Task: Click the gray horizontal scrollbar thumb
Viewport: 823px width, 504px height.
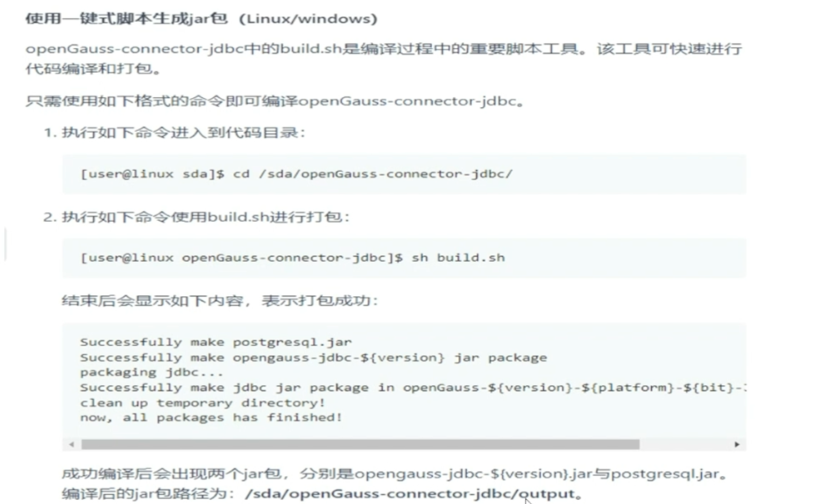Action: [x=360, y=445]
